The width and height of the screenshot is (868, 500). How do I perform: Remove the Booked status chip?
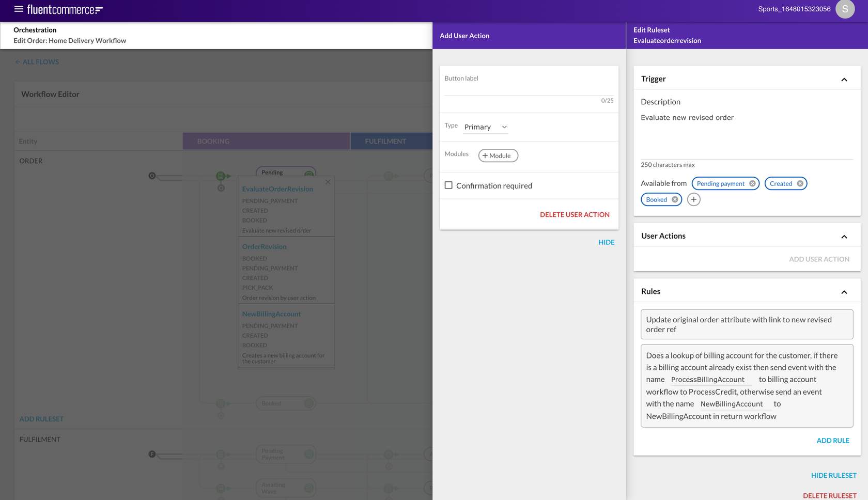coord(675,199)
